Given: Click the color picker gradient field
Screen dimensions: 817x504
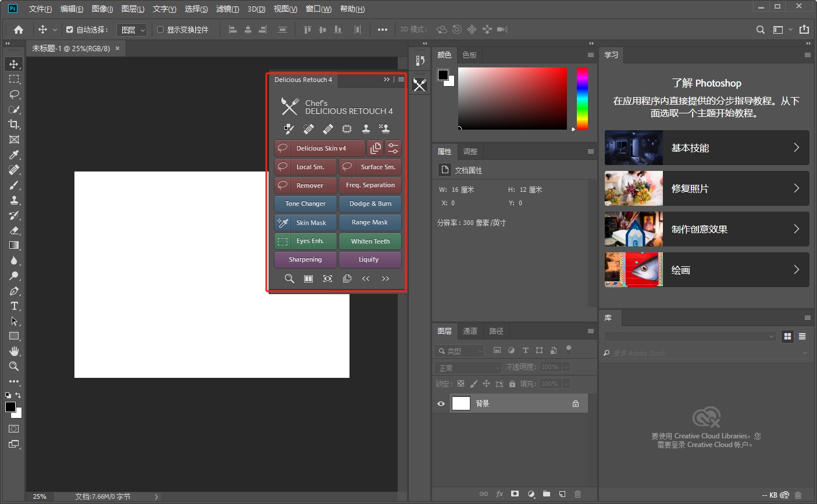Looking at the screenshot, I should tap(512, 98).
